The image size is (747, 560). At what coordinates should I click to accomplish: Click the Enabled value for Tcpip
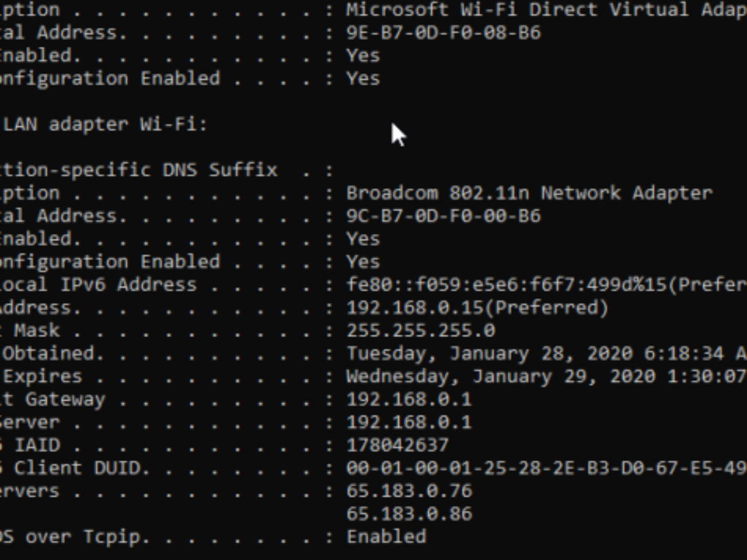386,536
